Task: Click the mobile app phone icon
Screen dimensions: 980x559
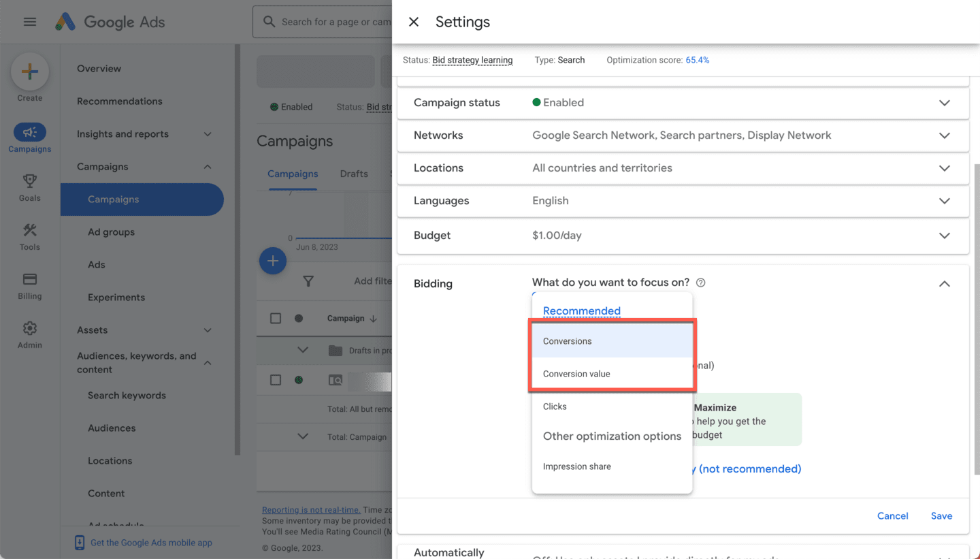Action: click(80, 543)
